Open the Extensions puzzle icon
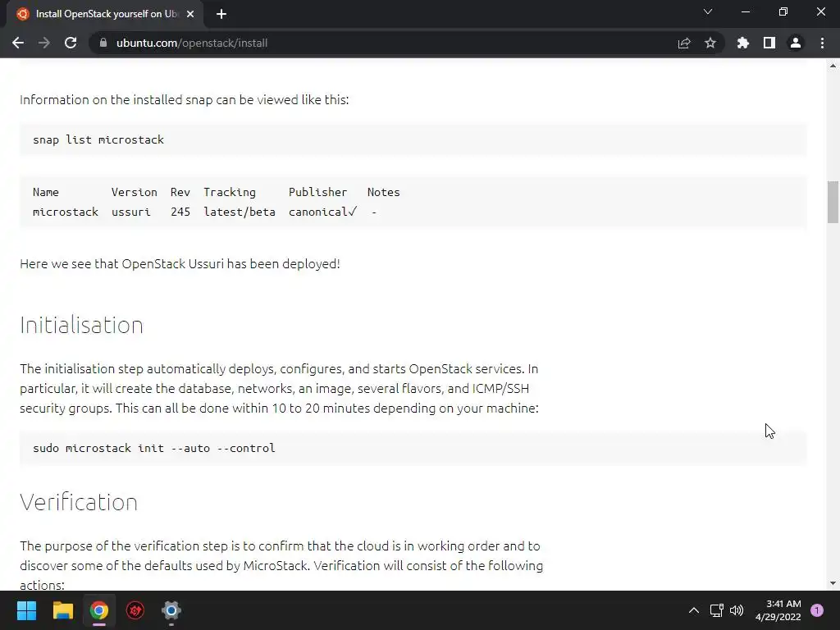 (743, 43)
